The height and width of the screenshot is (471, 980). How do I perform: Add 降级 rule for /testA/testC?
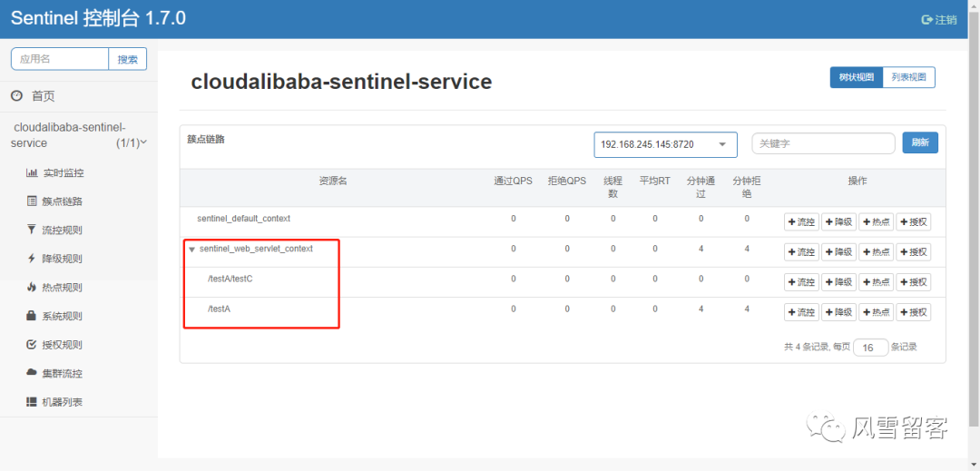tap(838, 282)
